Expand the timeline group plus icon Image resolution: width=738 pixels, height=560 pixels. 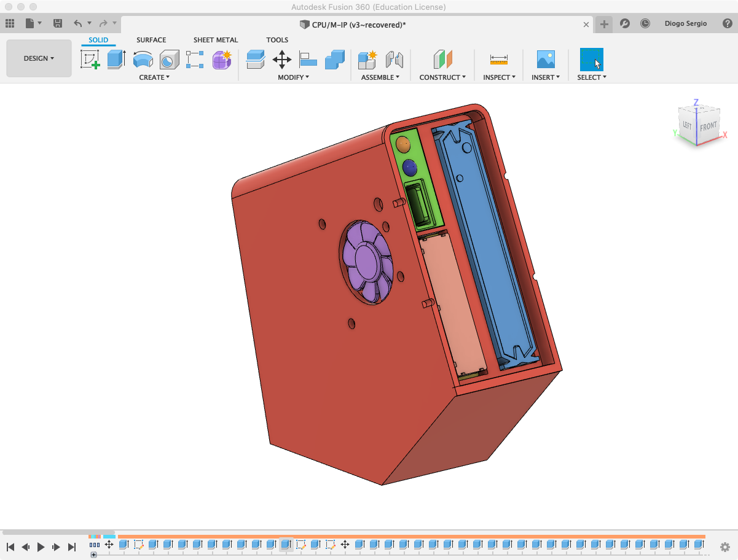pos(93,554)
